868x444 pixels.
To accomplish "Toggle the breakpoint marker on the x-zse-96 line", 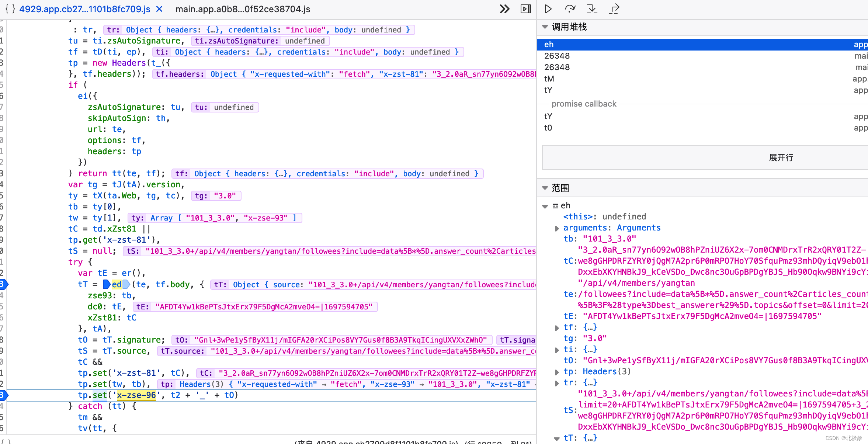I will click(x=3, y=395).
